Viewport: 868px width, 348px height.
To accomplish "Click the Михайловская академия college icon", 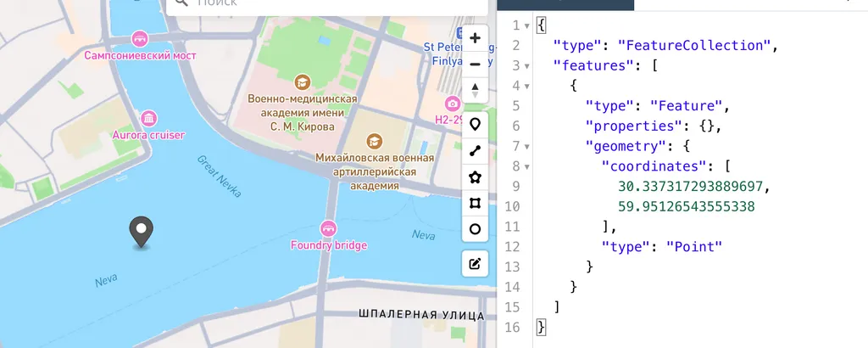I will (374, 141).
